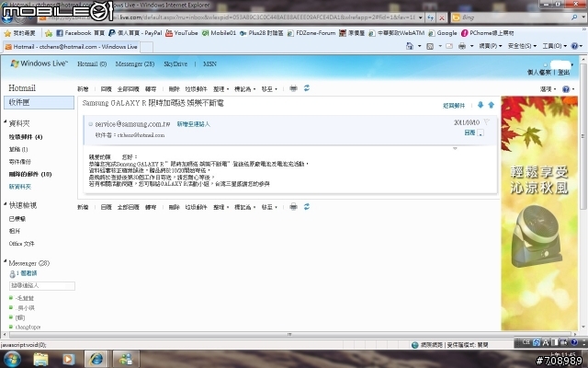
Task: Open the 回覆 dropdown in message header
Action: coord(481,132)
